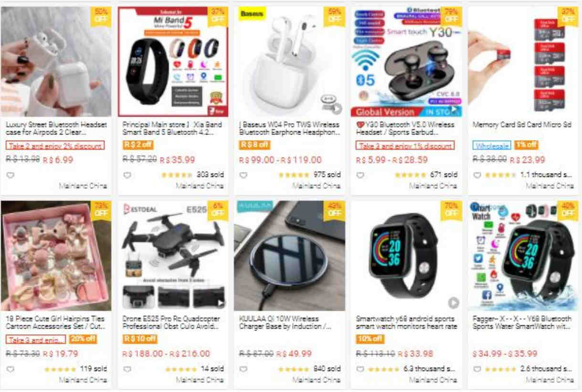Click heart icon on Drone E525 Pro
Image resolution: width=582 pixels, height=392 pixels.
pos(127,369)
